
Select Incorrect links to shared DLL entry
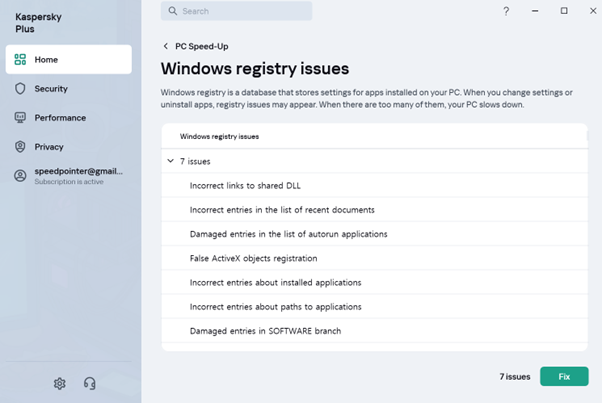pyautogui.click(x=374, y=186)
